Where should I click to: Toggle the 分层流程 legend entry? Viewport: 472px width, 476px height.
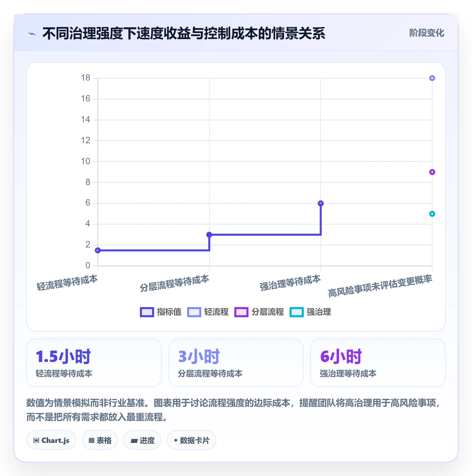click(259, 312)
